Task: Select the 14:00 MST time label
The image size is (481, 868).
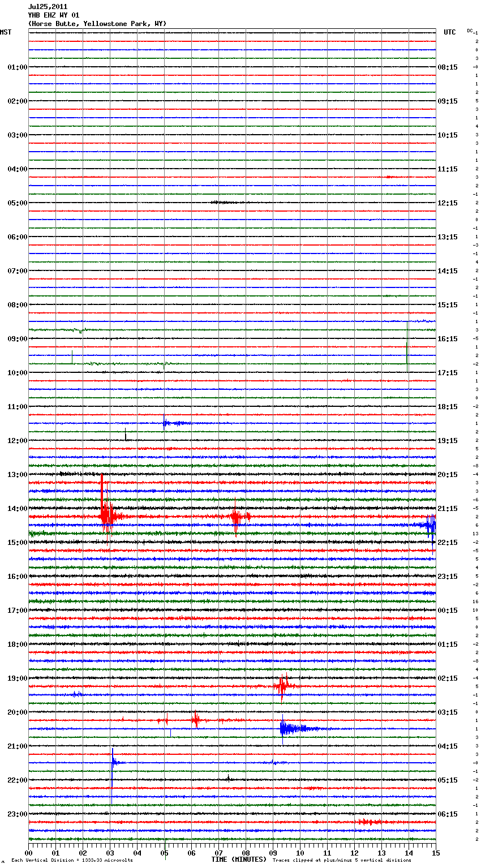Action: 17,509
